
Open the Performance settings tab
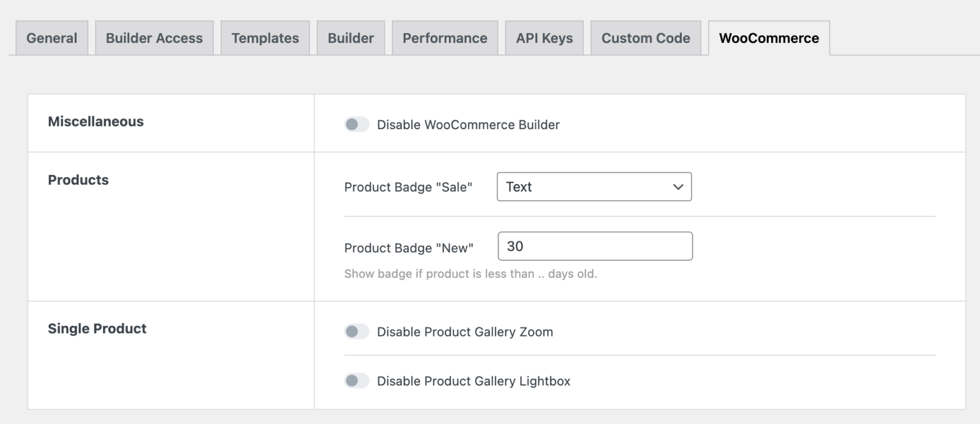pos(445,38)
